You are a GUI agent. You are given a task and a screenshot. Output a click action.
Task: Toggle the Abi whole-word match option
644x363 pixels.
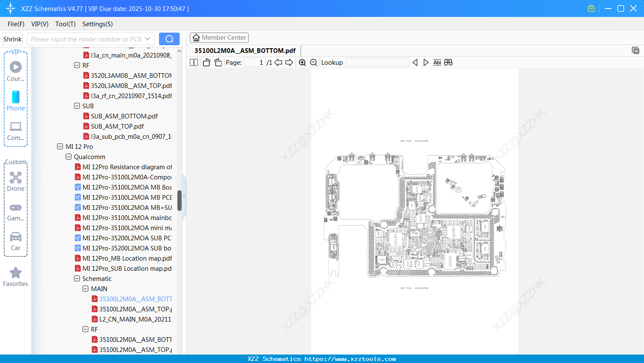coord(437,62)
